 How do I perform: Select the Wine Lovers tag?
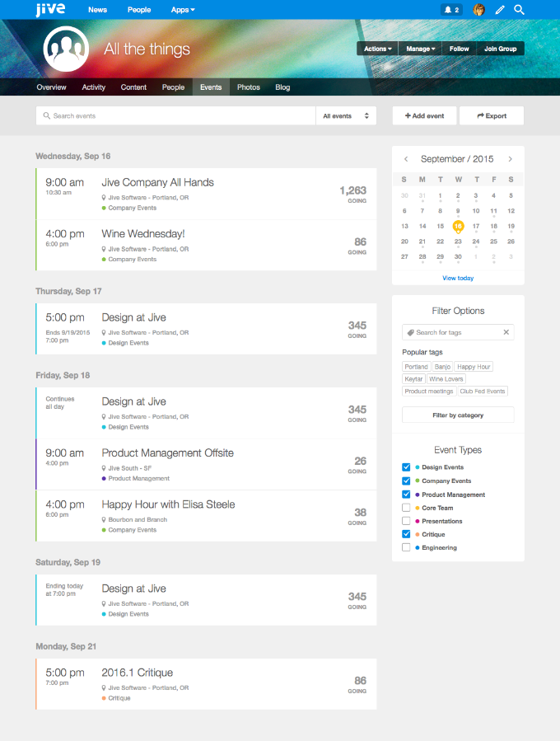coord(446,379)
